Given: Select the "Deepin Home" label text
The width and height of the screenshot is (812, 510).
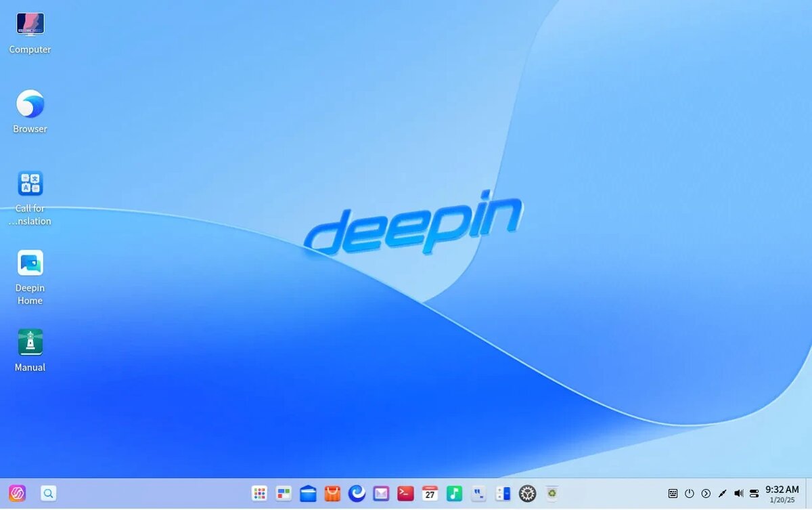Looking at the screenshot, I should 30,294.
